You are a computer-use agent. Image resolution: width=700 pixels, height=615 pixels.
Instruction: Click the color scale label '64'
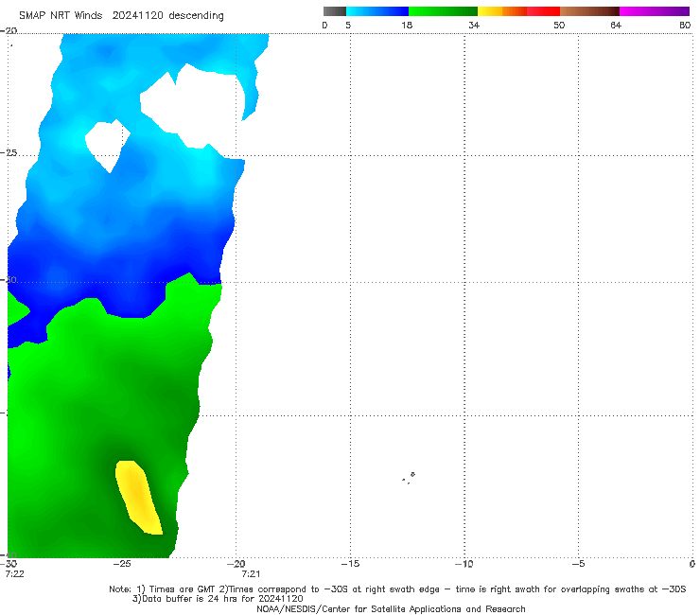pos(616,25)
